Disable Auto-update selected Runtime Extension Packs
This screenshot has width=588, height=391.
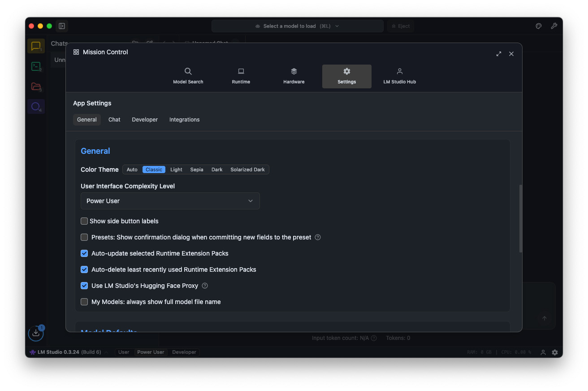[84, 253]
